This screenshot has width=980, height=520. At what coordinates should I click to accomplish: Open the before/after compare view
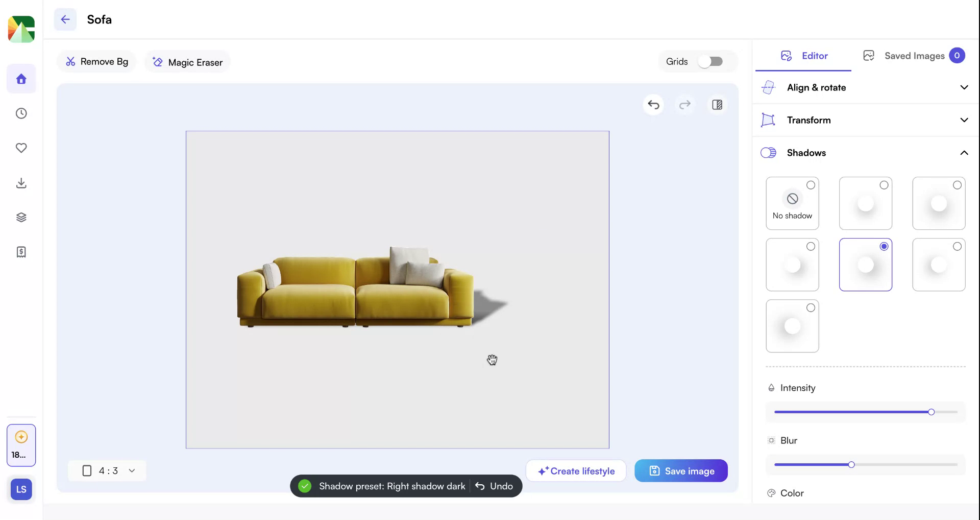(x=717, y=105)
